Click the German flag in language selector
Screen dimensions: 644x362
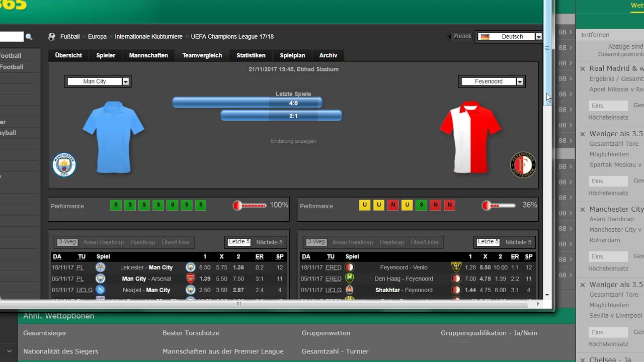pyautogui.click(x=485, y=37)
